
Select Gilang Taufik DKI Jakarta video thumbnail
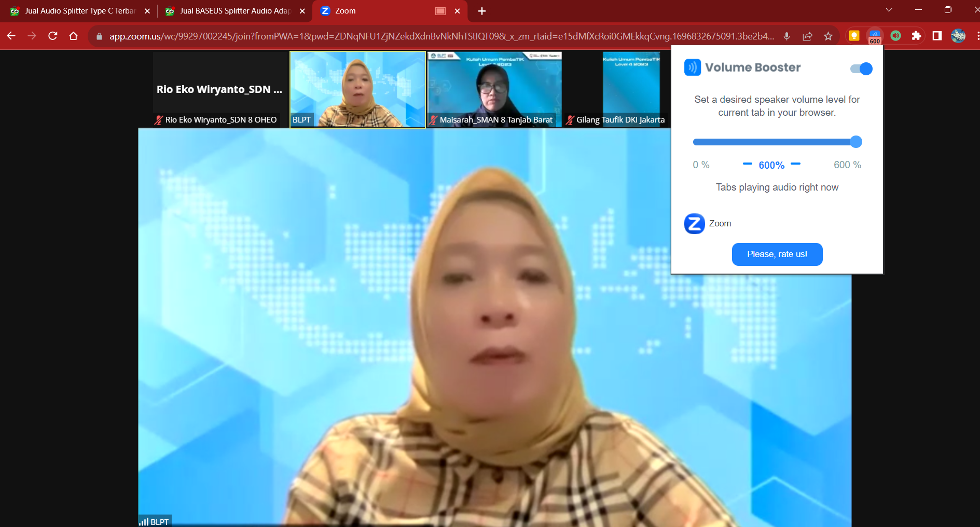617,89
